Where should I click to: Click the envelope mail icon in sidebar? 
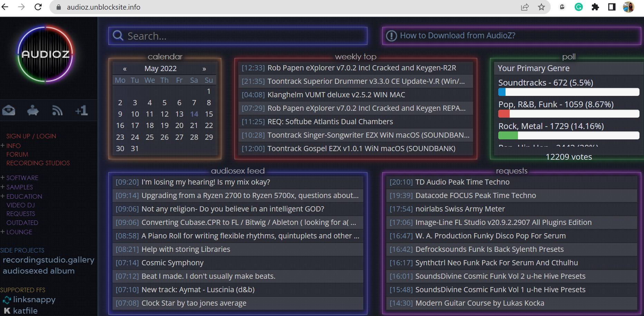pos(9,110)
